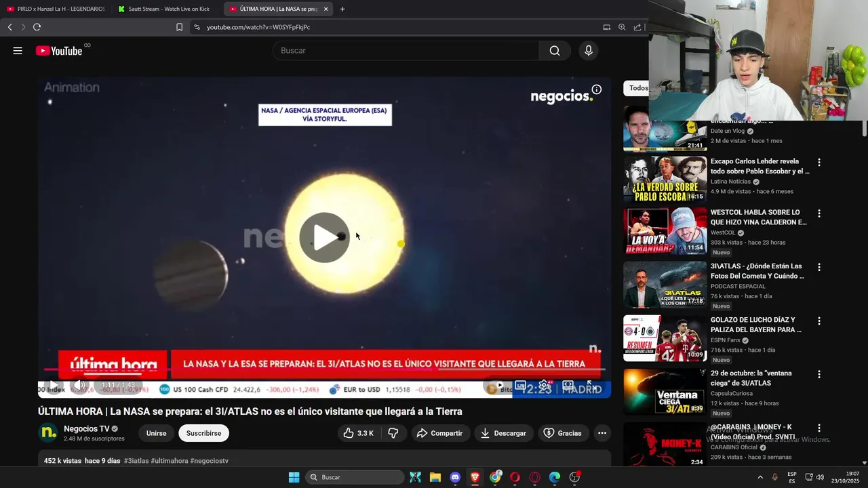This screenshot has height=488, width=868.
Task: Dislike the video with thumbs down
Action: pyautogui.click(x=393, y=433)
